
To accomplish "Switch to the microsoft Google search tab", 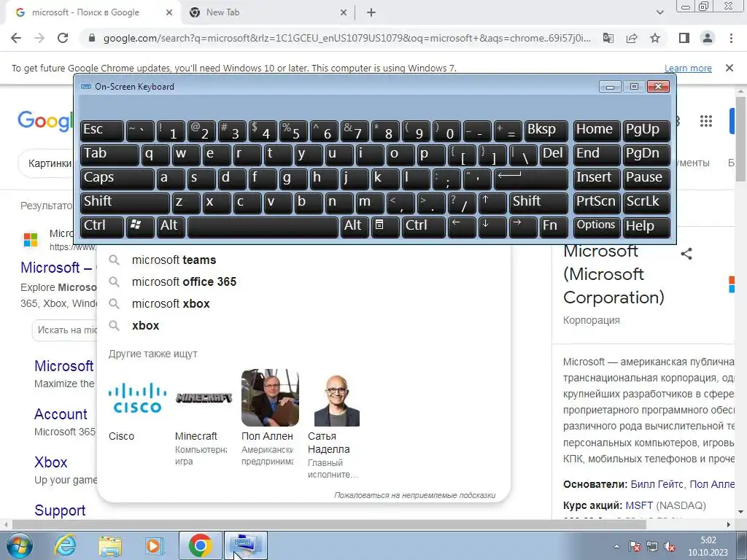I will coord(86,13).
